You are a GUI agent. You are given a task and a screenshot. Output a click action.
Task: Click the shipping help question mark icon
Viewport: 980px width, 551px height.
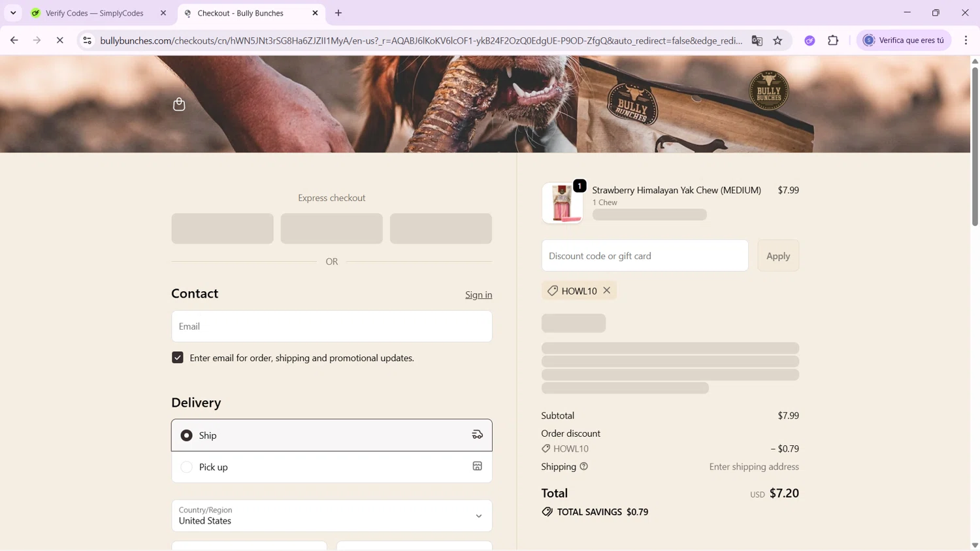(x=584, y=466)
